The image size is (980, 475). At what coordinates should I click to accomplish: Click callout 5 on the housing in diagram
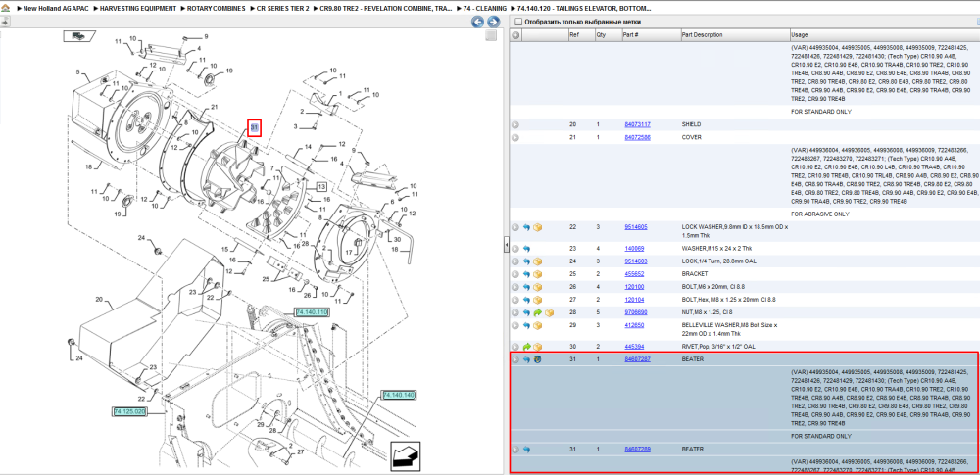point(77,72)
